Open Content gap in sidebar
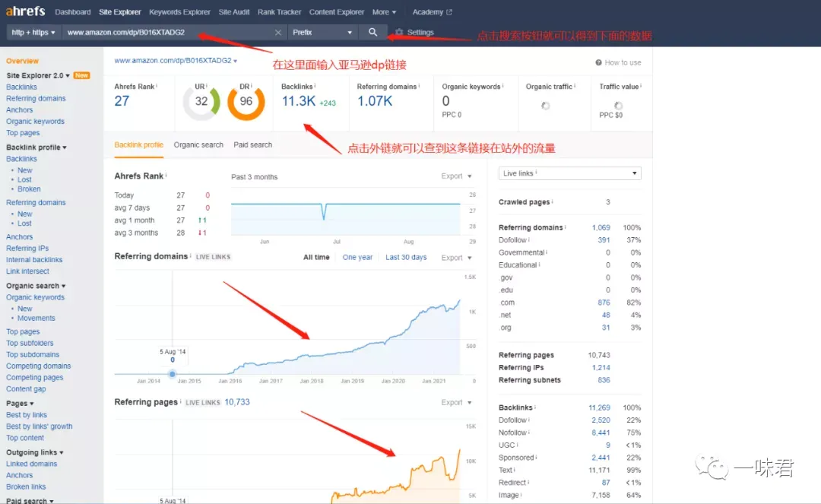The width and height of the screenshot is (821, 504). pyautogui.click(x=26, y=389)
